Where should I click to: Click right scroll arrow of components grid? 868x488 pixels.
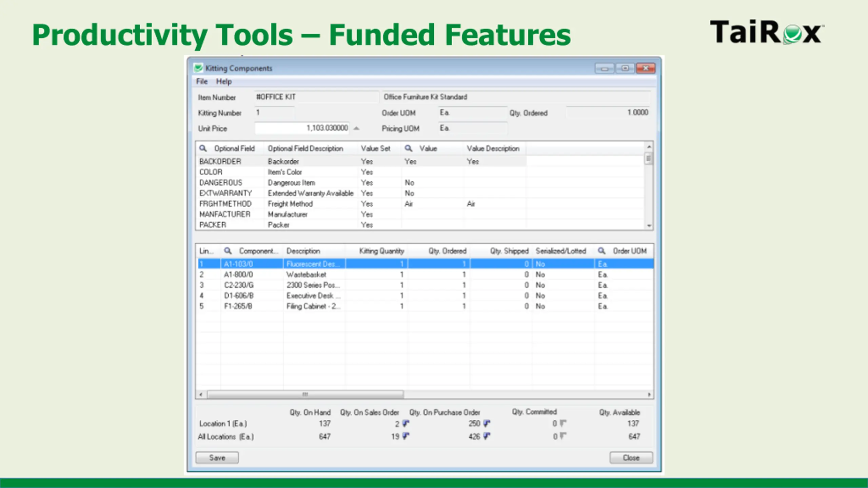pos(649,394)
